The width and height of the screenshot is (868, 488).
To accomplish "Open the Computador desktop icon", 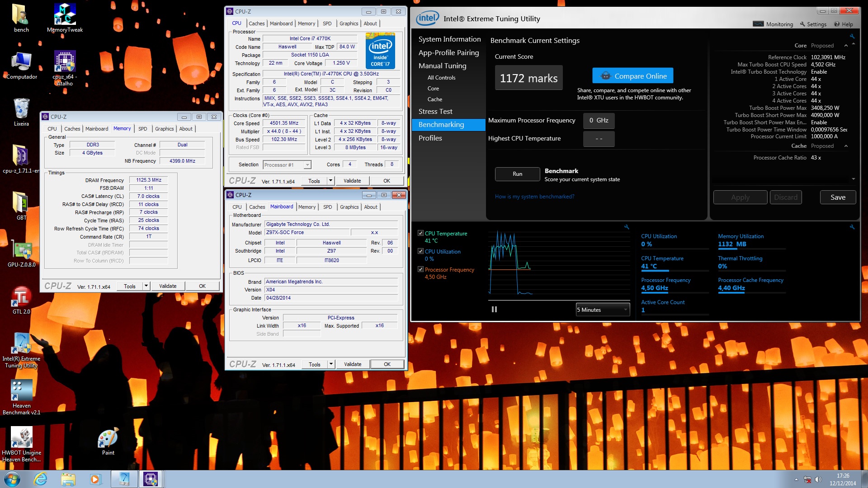I will coord(21,66).
